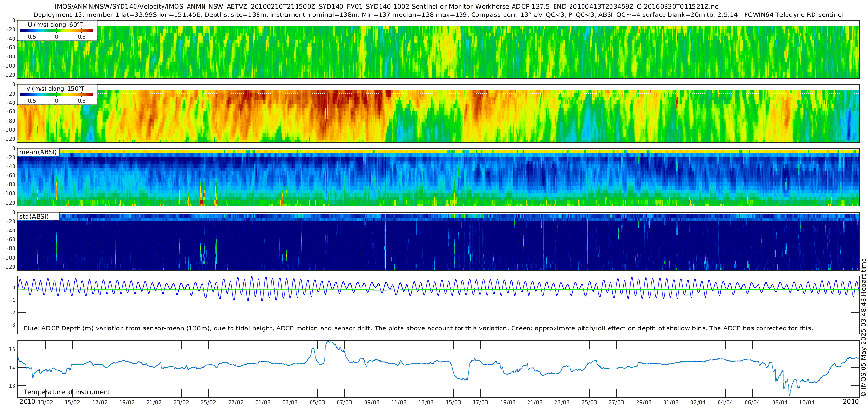Image resolution: width=868 pixels, height=410 pixels.
Task: Click the '11/03' date tick label
Action: tap(399, 402)
